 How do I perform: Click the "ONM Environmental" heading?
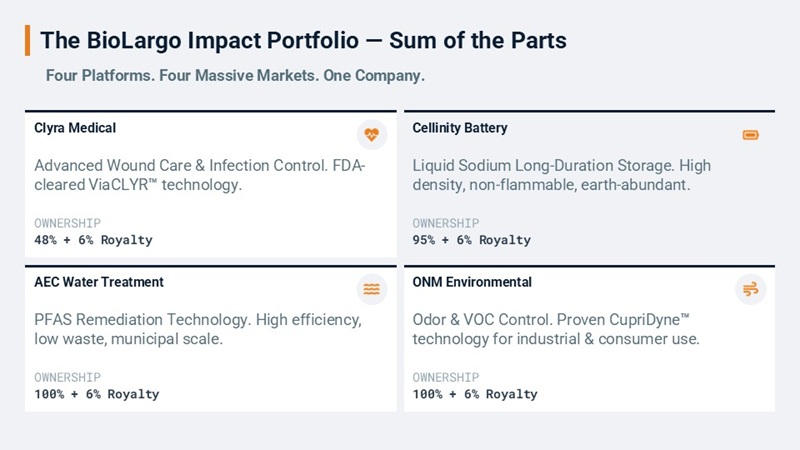point(472,282)
